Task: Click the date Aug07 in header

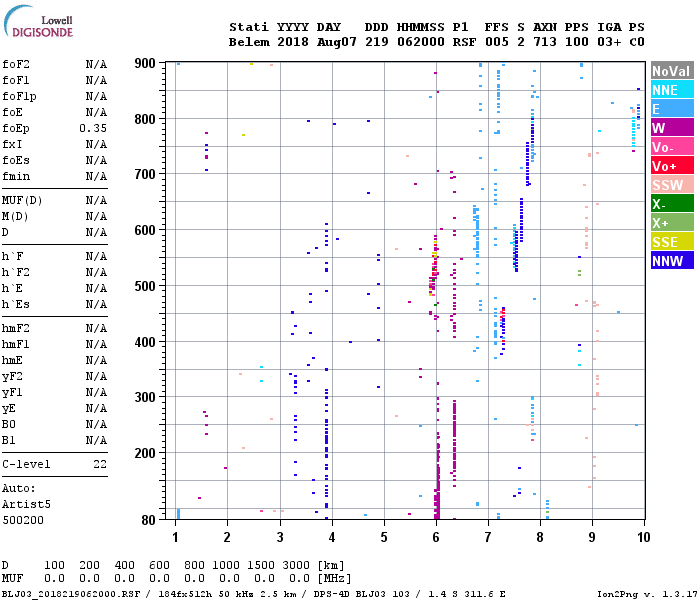Action: 337,42
